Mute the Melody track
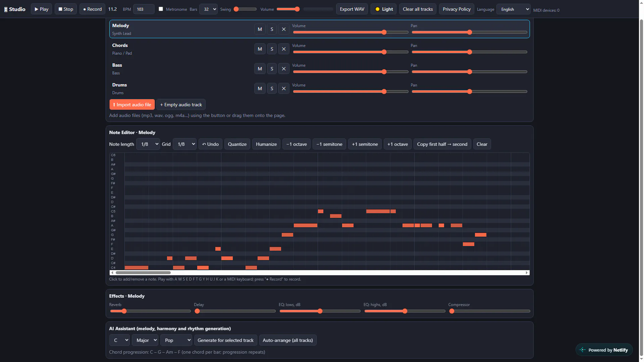 260,29
